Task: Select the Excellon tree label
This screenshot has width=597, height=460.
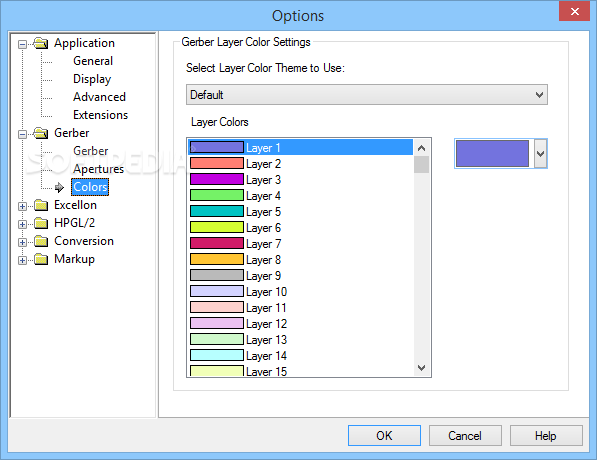Action: [x=75, y=205]
